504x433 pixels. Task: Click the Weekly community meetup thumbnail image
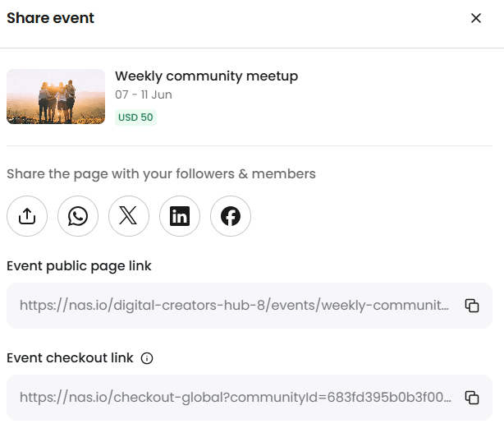coord(56,96)
